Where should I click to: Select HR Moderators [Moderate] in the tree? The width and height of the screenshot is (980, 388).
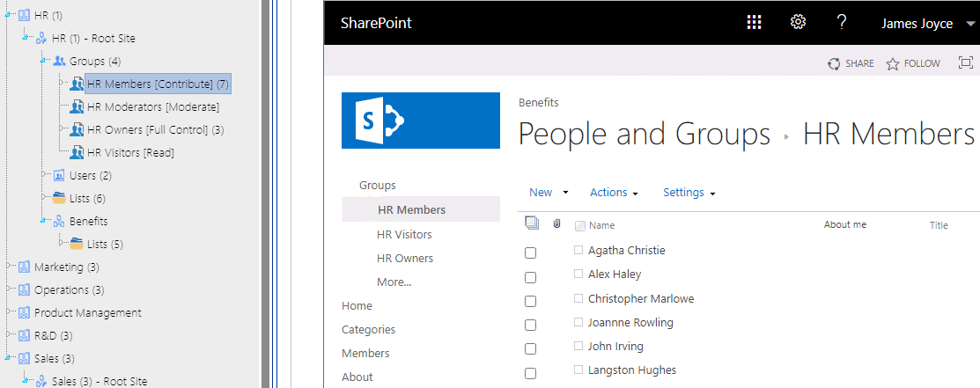(x=153, y=107)
